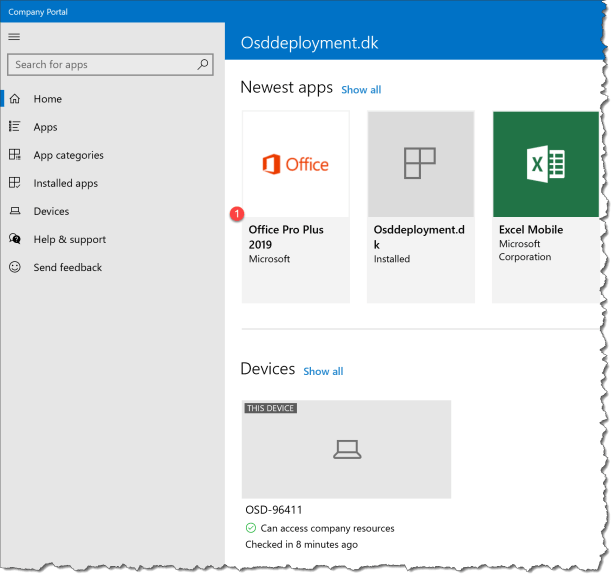
Task: Click the OSD-96411 device laptop image
Action: click(346, 449)
